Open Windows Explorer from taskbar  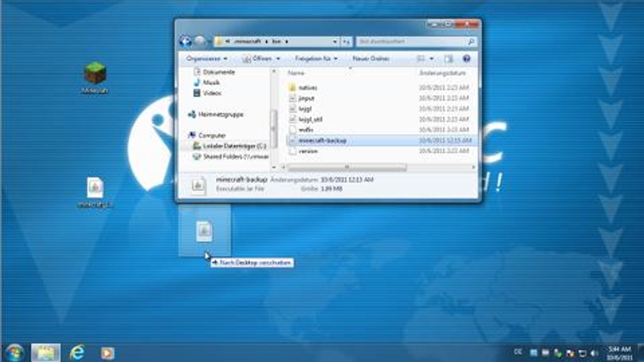click(x=46, y=352)
